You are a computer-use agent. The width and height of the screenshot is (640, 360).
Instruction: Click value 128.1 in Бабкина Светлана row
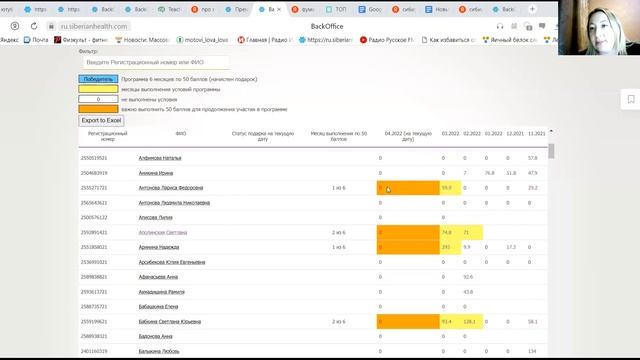[469, 322]
